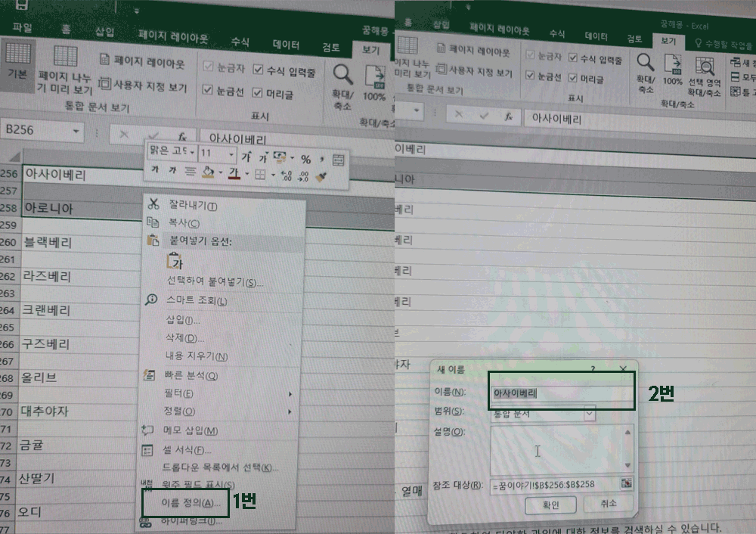Click 선택하여 붙여넣기 in context menu
Image resolution: width=756 pixels, height=534 pixels.
(x=215, y=281)
